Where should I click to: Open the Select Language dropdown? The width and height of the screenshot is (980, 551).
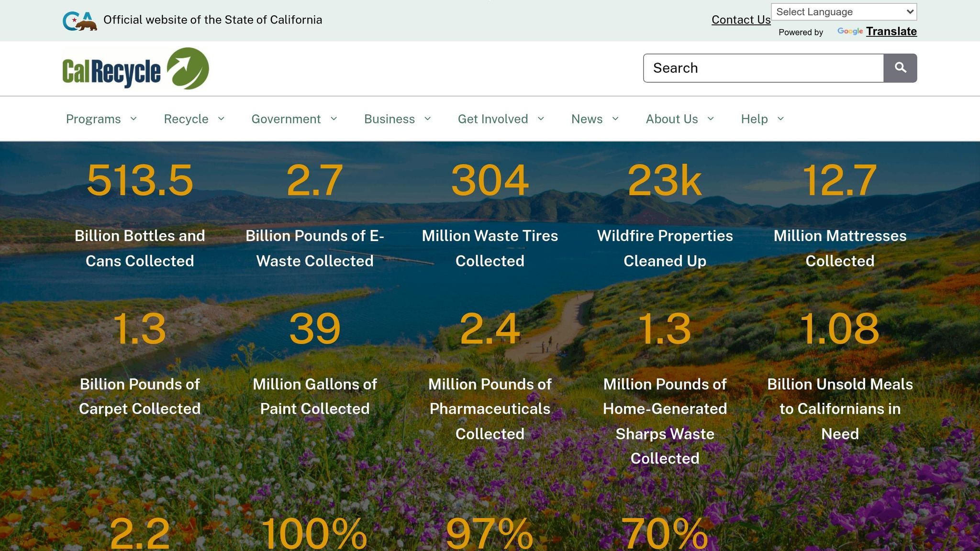(x=844, y=12)
